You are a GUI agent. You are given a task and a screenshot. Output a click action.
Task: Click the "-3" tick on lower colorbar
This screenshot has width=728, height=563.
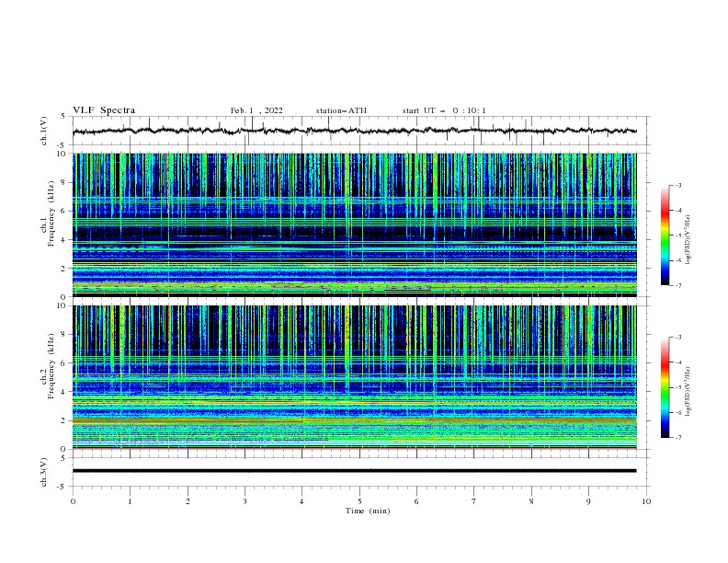coord(677,338)
